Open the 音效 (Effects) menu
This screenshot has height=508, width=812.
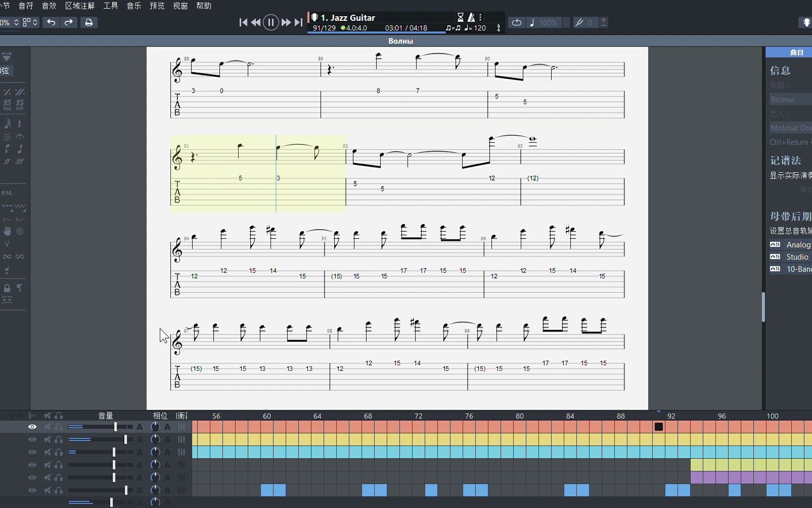click(x=49, y=6)
